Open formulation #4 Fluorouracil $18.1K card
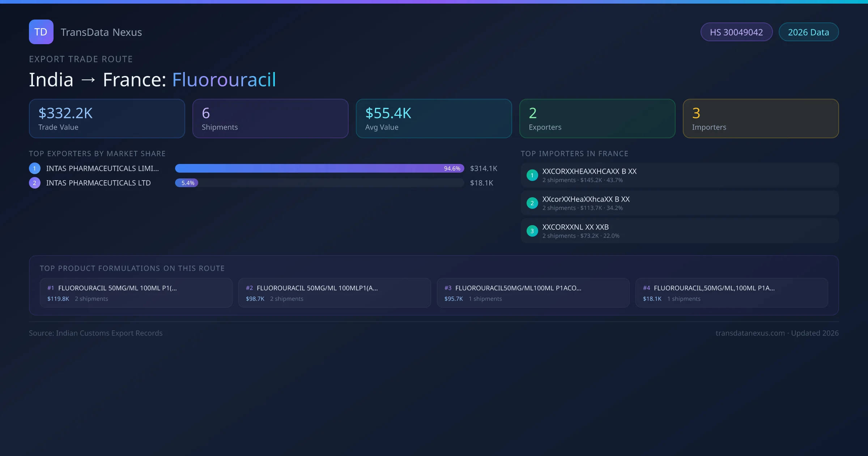The width and height of the screenshot is (868, 456). [731, 293]
